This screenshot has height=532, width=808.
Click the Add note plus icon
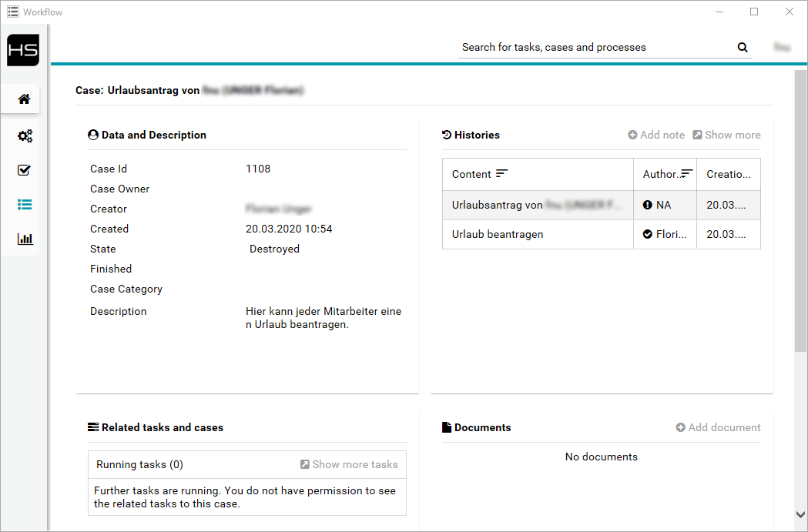[x=632, y=135]
